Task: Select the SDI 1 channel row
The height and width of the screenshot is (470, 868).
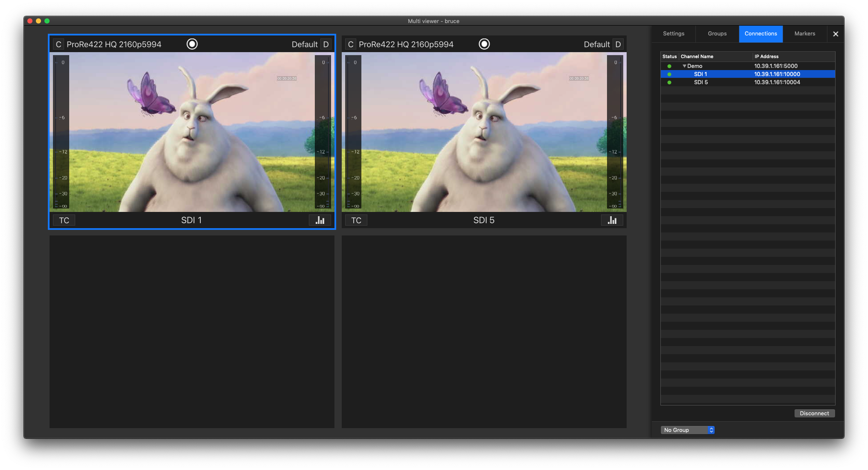Action: click(x=748, y=74)
